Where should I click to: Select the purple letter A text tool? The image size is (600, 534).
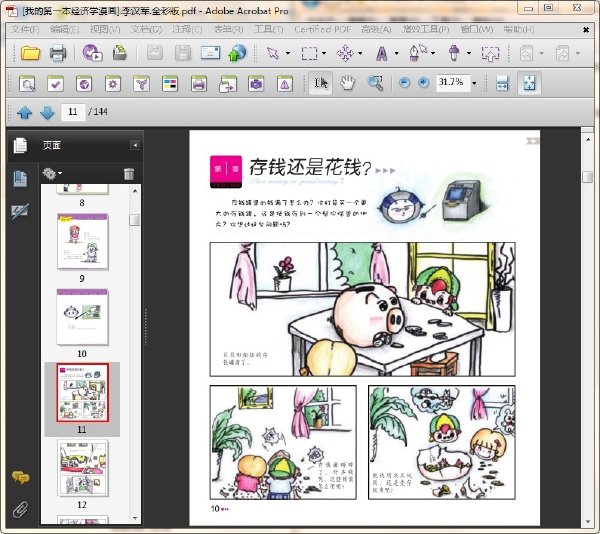(382, 54)
